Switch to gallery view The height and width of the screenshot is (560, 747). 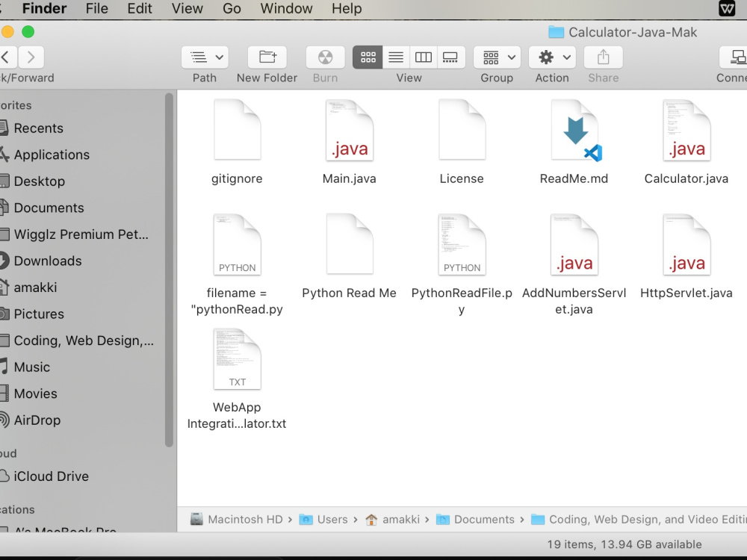pyautogui.click(x=450, y=57)
